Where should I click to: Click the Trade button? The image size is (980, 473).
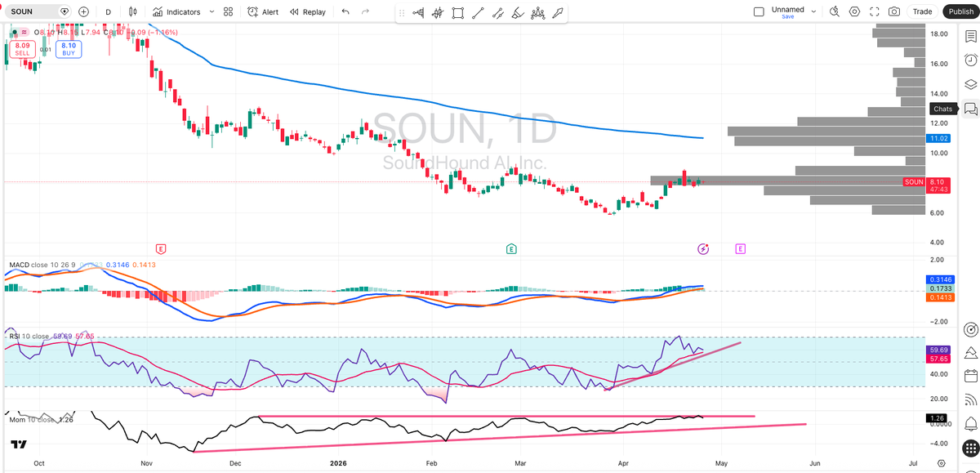(923, 11)
